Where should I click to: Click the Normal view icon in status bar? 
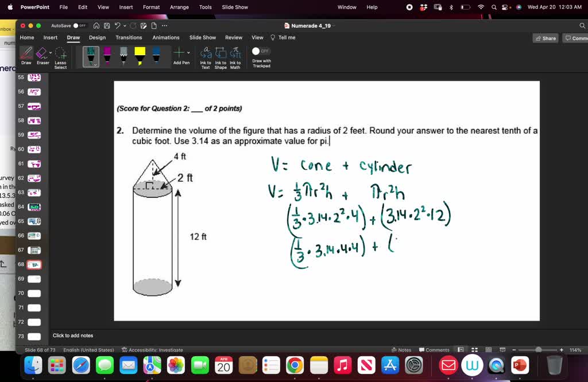(x=461, y=350)
